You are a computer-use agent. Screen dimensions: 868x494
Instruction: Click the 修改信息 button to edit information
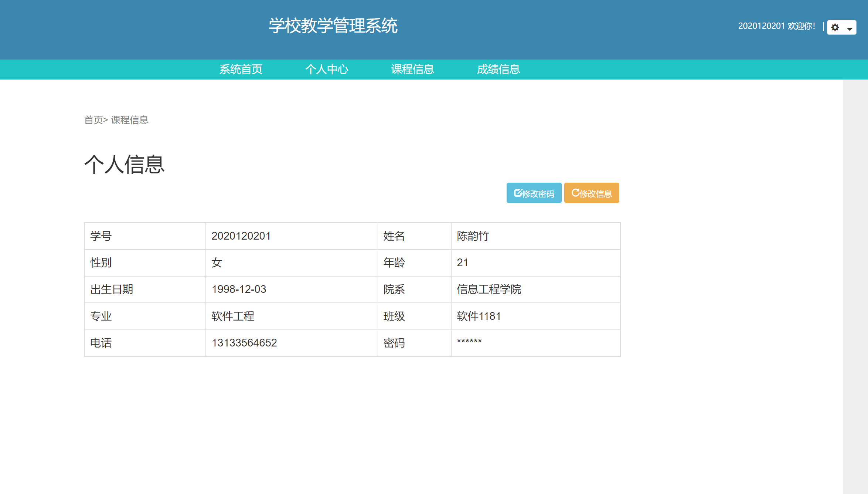coord(591,193)
